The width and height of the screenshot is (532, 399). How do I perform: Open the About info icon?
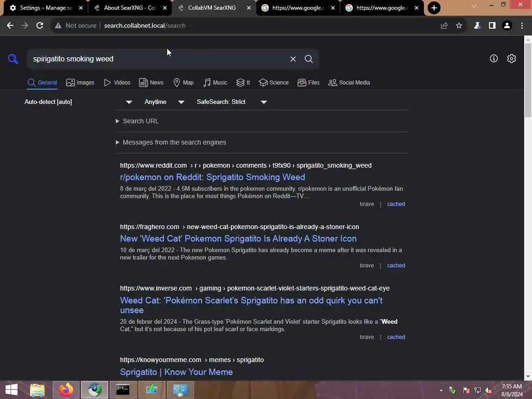[494, 59]
